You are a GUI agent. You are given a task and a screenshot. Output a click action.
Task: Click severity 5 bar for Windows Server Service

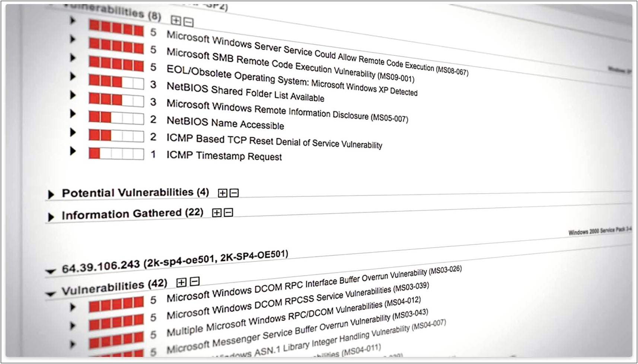[x=116, y=28]
